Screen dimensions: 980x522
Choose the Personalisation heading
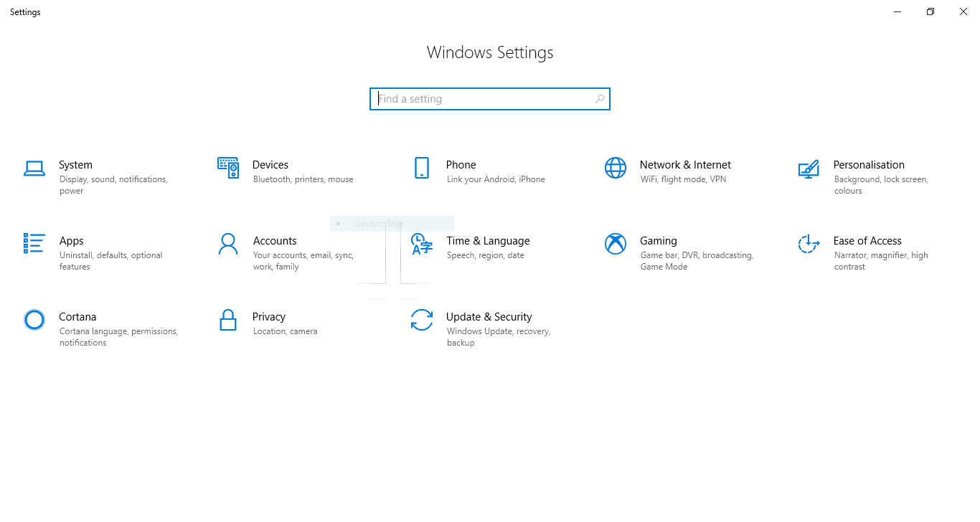[869, 165]
